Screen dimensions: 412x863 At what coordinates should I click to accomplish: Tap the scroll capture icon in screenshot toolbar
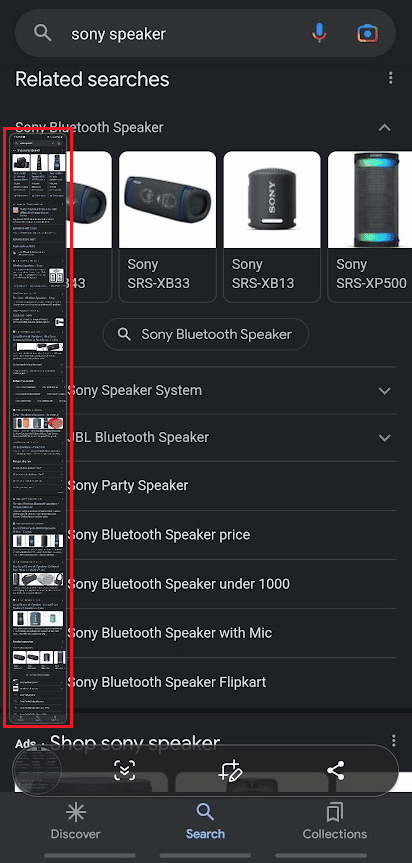click(x=125, y=771)
